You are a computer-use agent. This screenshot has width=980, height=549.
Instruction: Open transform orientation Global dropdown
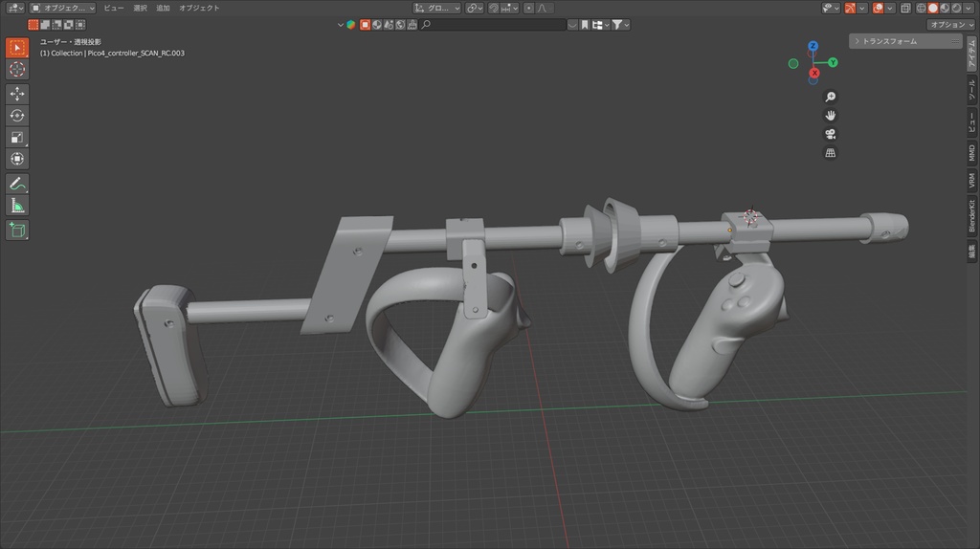436,8
